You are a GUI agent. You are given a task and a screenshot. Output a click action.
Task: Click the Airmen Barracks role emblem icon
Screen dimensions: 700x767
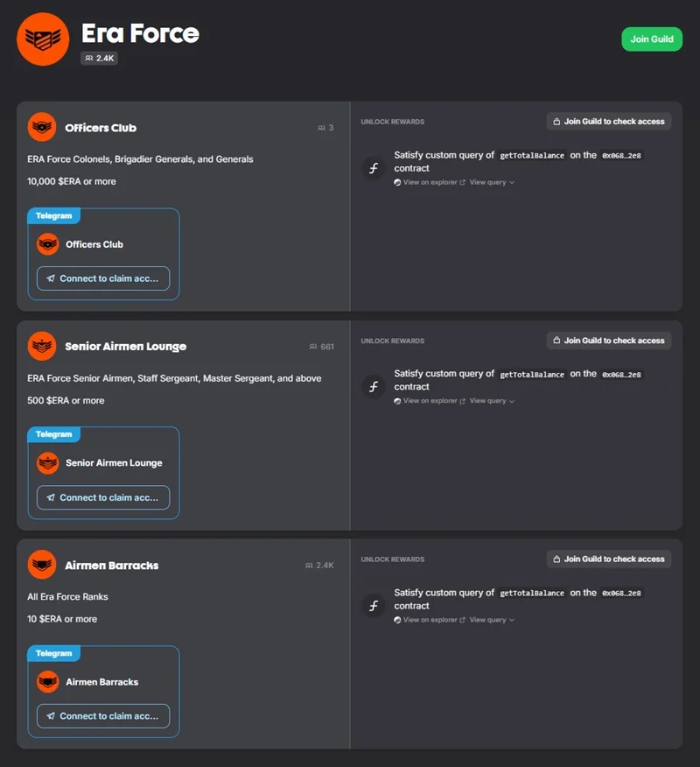click(42, 565)
